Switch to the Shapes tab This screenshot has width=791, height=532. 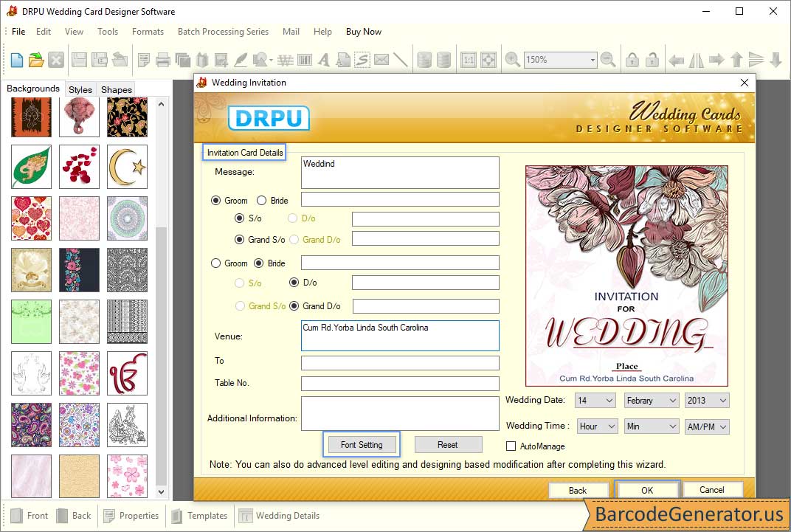coord(117,89)
